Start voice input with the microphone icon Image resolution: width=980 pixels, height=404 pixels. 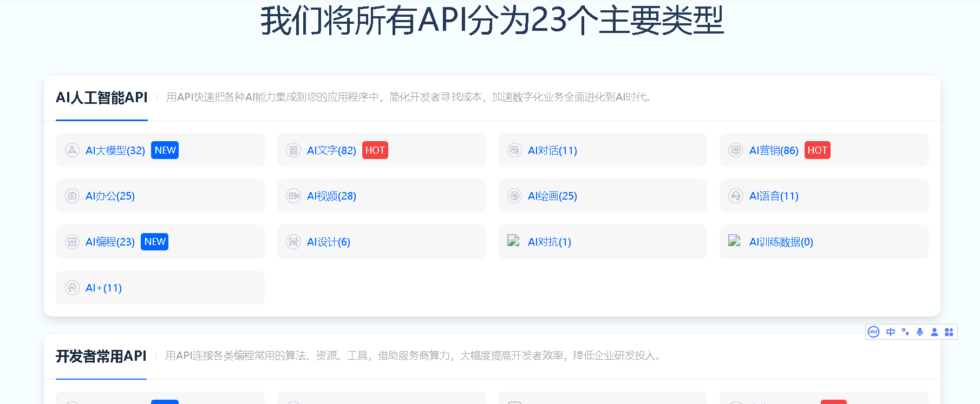(920, 332)
